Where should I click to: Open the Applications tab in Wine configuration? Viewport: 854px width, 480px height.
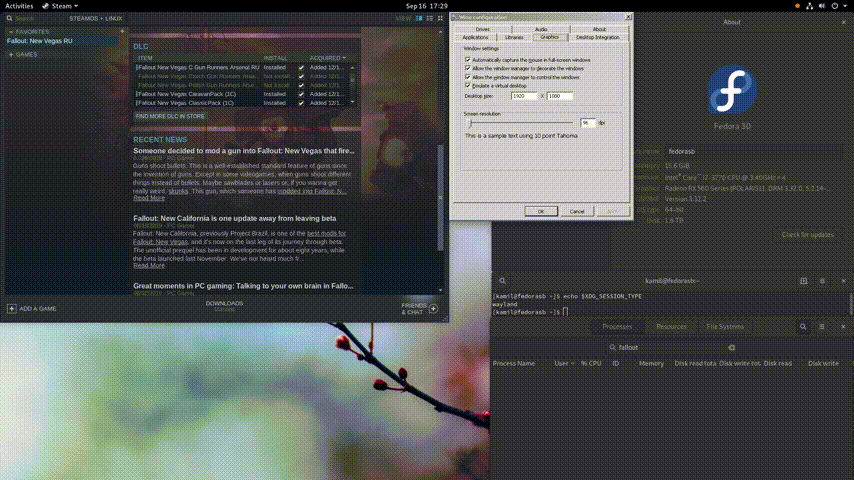point(475,38)
